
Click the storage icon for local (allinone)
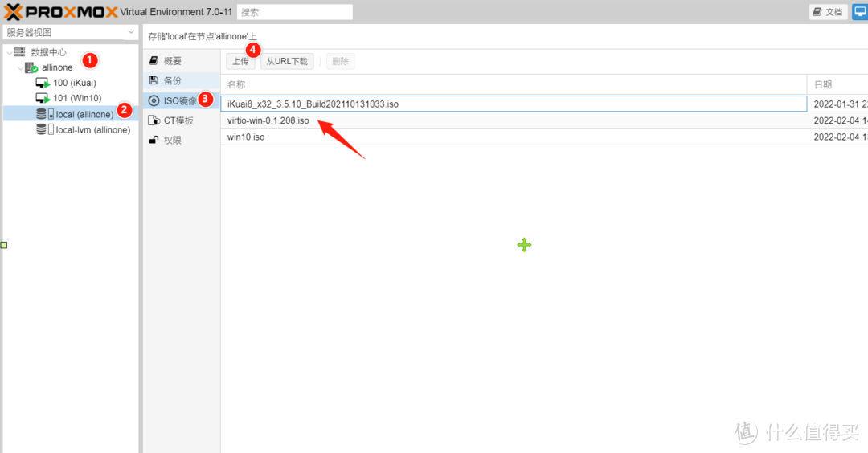click(45, 114)
